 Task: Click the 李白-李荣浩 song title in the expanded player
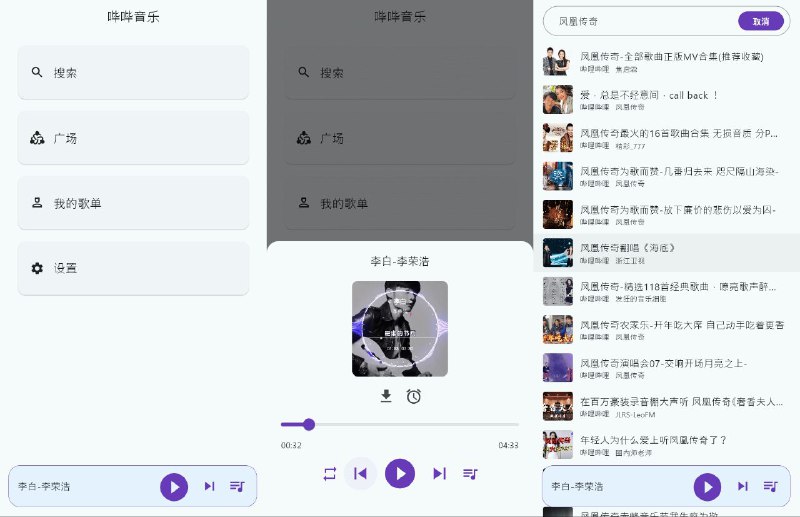[x=399, y=261]
